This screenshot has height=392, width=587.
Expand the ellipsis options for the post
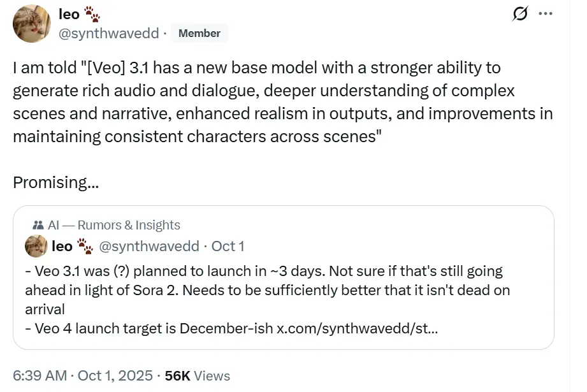(x=547, y=13)
